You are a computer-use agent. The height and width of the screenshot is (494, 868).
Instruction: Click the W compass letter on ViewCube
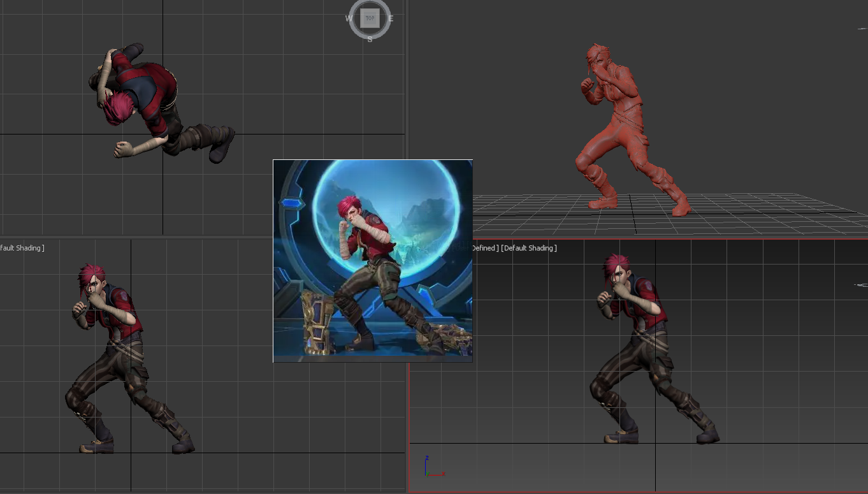click(x=349, y=18)
